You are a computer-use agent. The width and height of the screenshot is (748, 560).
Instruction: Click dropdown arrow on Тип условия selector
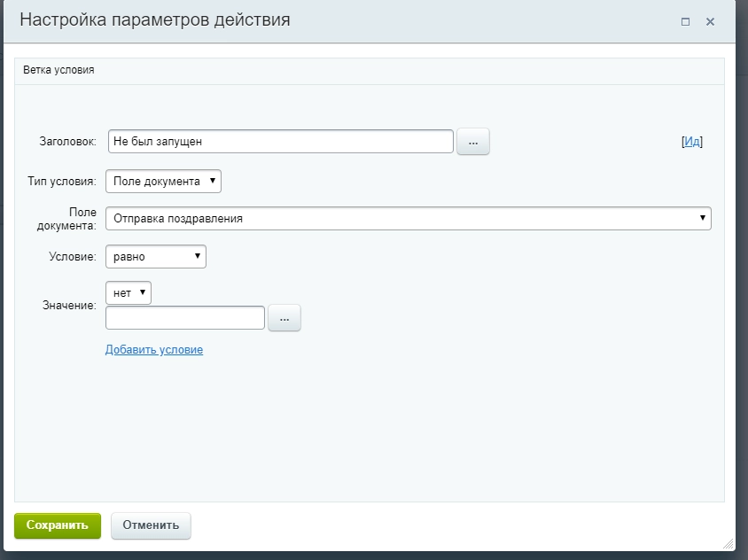pos(212,182)
